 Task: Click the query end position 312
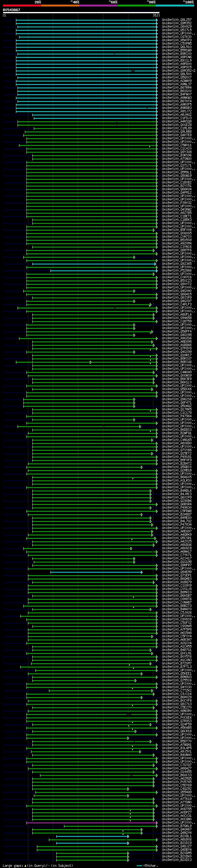coord(155,15)
